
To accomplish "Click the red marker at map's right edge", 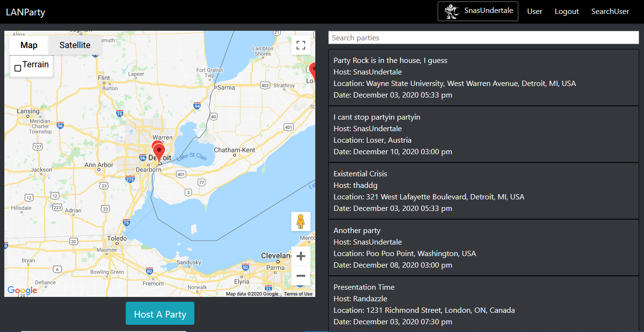I will 313,71.
